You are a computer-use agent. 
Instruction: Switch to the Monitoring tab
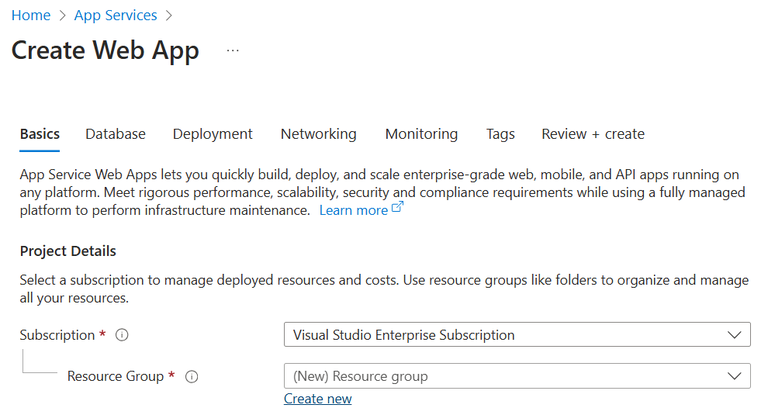coord(421,134)
